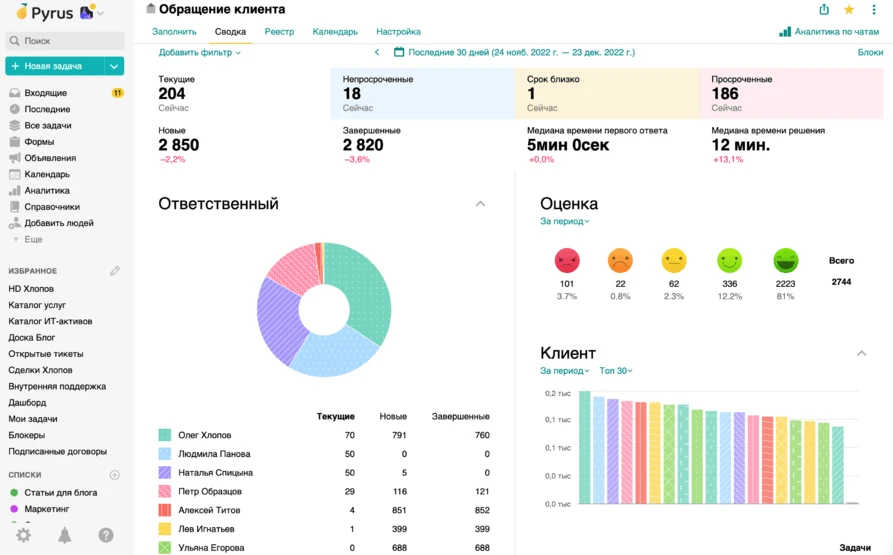Add a new list with plus icon

[x=115, y=475]
